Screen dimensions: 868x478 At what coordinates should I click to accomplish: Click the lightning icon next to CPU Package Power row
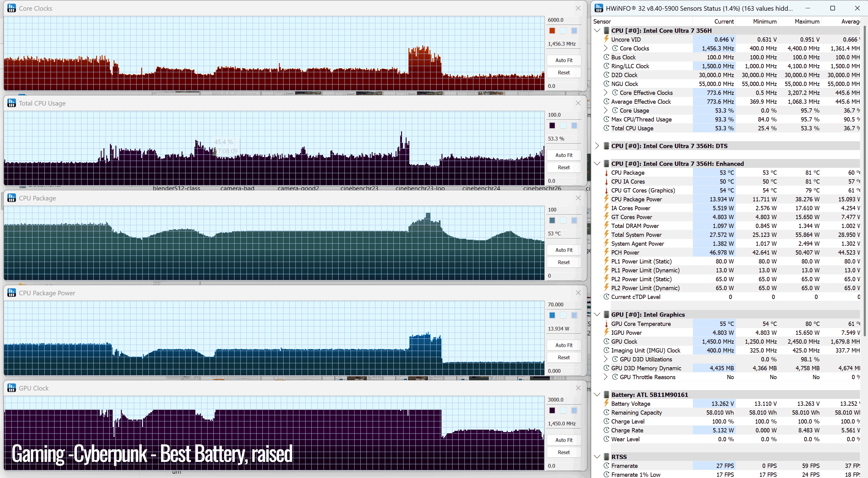pyautogui.click(x=607, y=199)
